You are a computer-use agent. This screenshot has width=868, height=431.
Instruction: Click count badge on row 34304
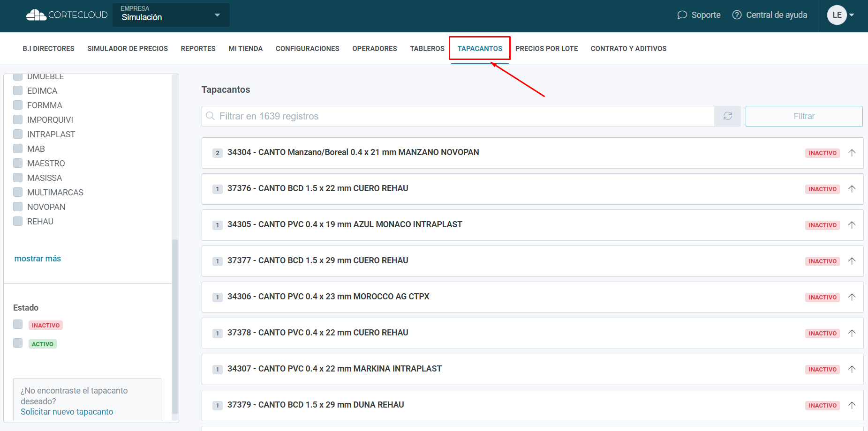(218, 153)
